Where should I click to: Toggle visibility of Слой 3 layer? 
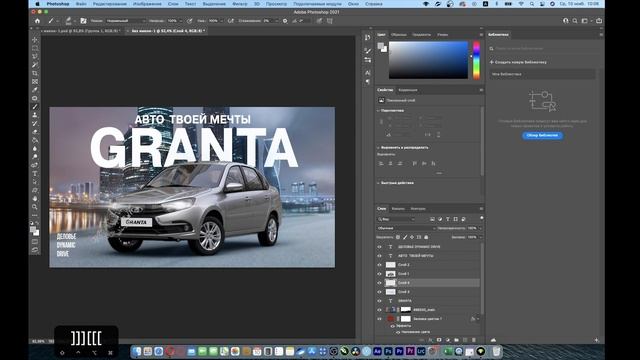point(379,292)
